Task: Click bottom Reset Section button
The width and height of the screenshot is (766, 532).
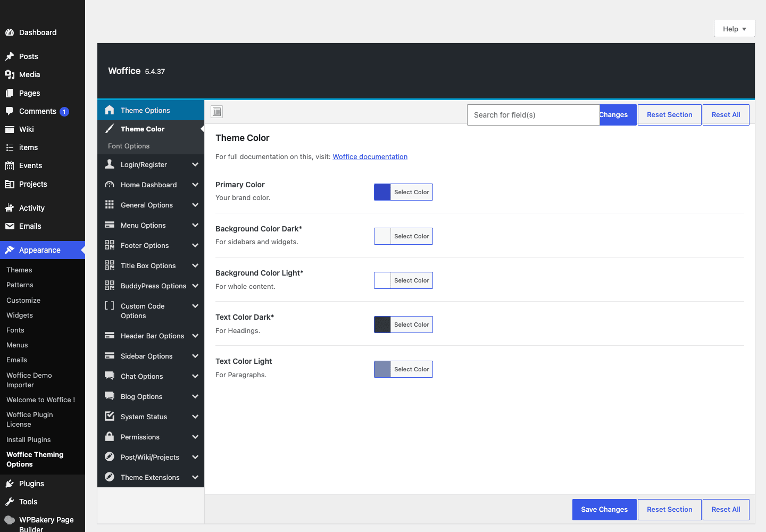Action: pos(670,510)
